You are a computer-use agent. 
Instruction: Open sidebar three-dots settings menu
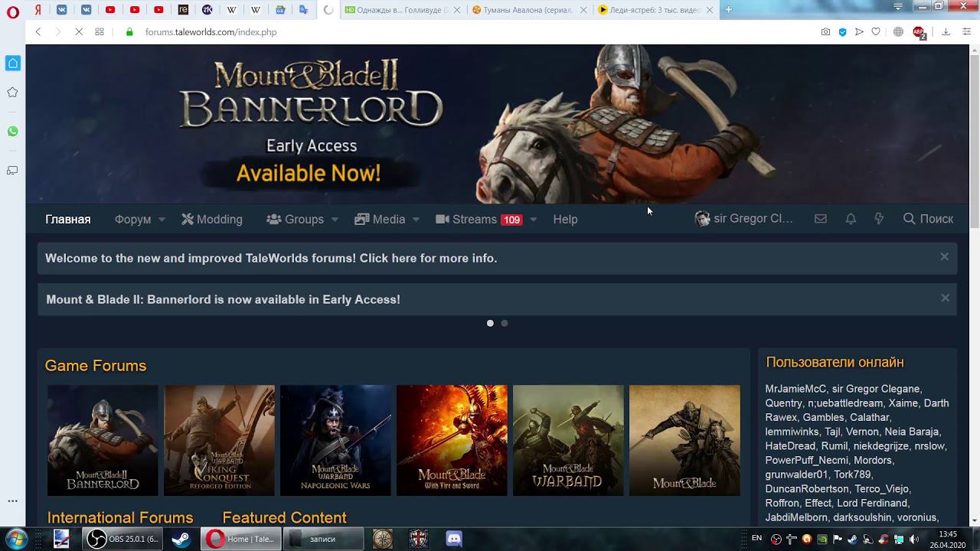pos(12,500)
